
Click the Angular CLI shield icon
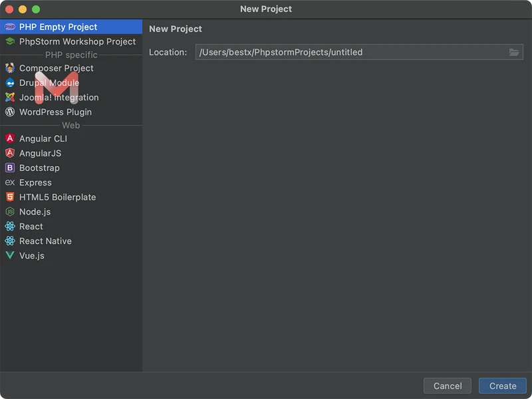pos(10,138)
